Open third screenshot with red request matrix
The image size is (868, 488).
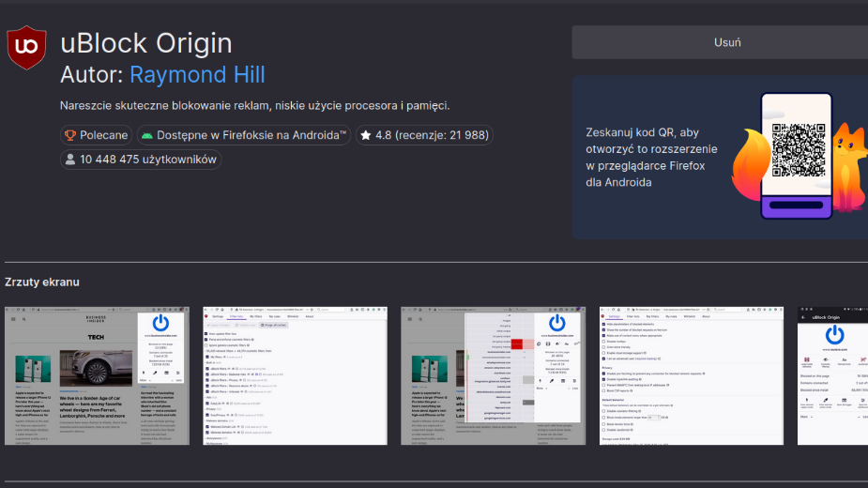point(494,375)
